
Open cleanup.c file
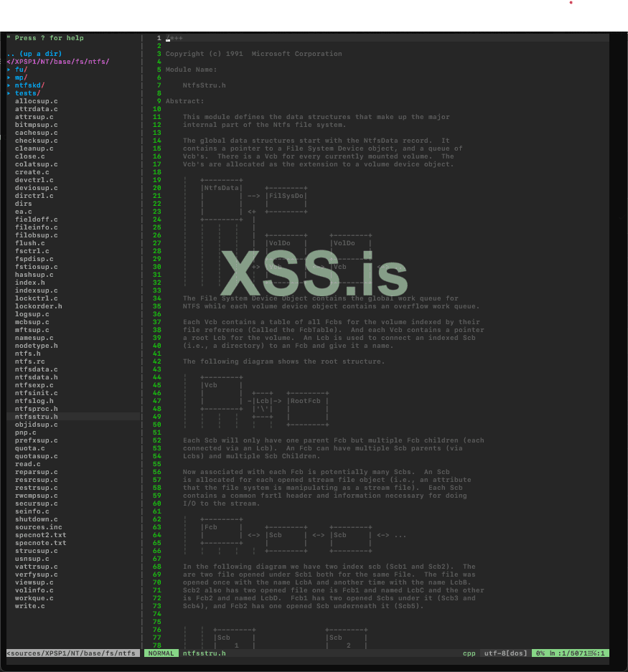pyautogui.click(x=34, y=148)
